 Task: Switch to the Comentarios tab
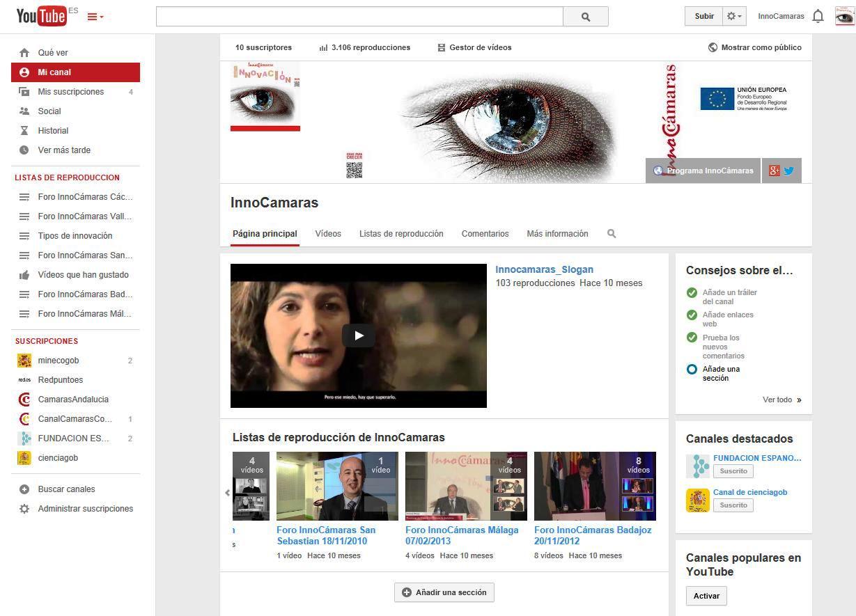pyautogui.click(x=485, y=234)
